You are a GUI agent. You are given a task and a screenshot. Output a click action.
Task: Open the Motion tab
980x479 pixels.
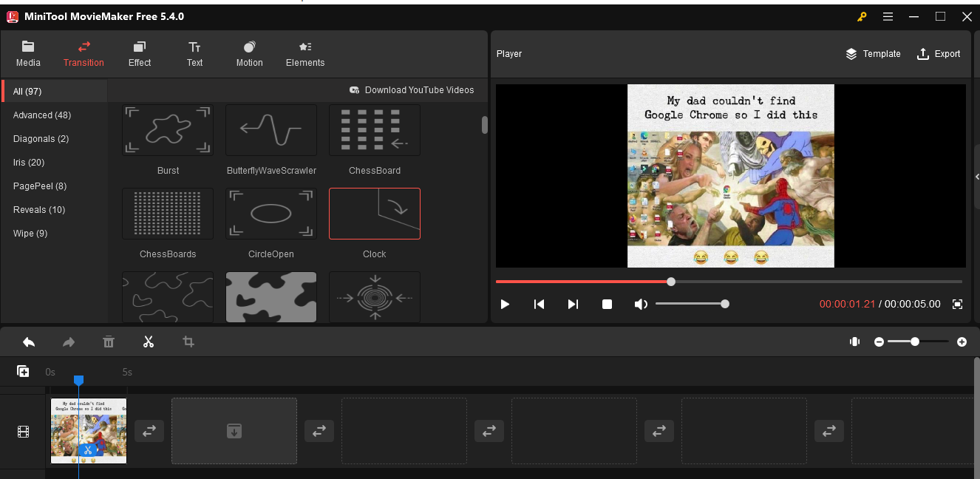click(249, 54)
